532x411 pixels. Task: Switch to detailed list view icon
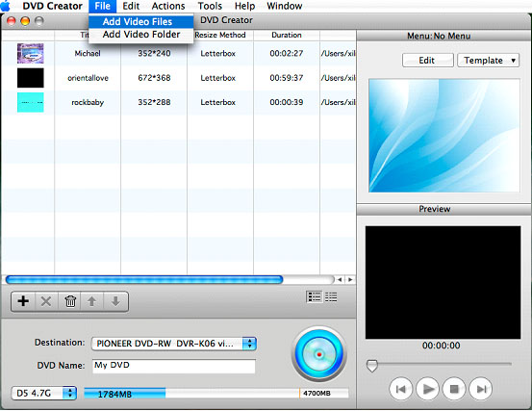tap(314, 297)
